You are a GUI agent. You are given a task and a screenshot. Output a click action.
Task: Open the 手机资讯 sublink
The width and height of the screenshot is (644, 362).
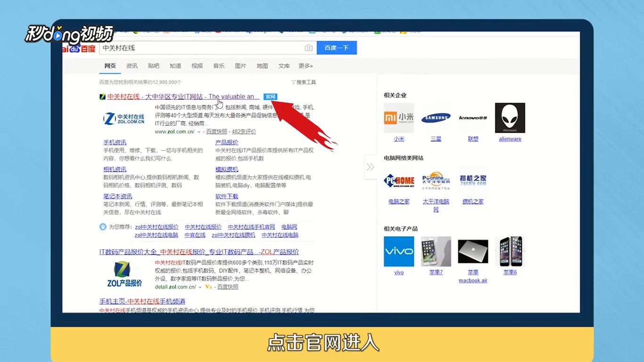[115, 142]
